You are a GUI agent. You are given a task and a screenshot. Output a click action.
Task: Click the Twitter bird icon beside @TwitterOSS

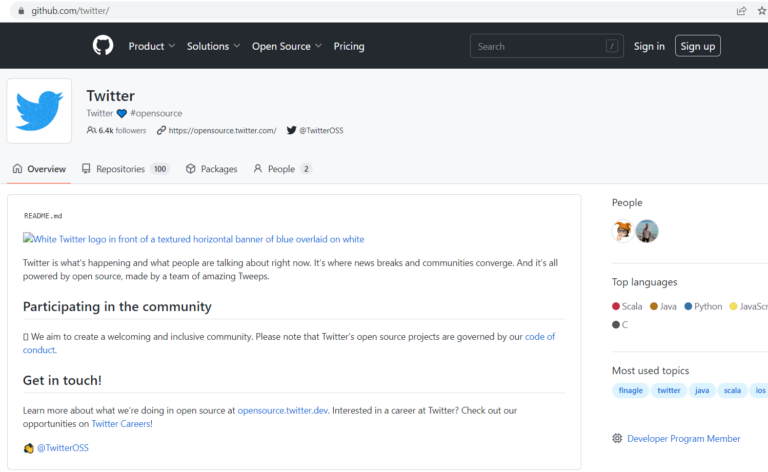(291, 130)
